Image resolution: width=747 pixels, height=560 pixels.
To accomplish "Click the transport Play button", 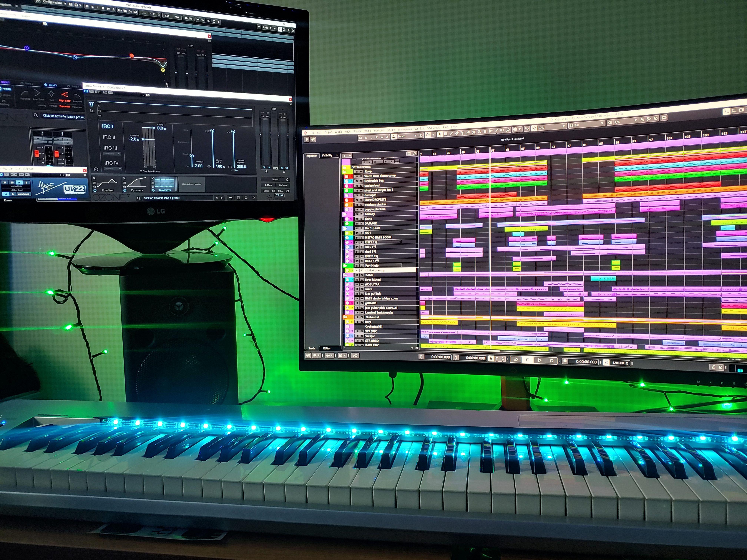I will coord(540,361).
